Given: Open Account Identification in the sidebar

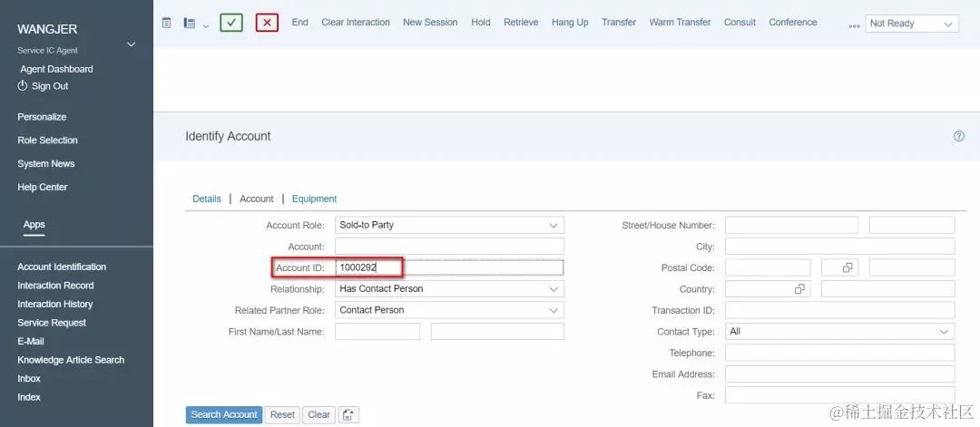Looking at the screenshot, I should 62,267.
